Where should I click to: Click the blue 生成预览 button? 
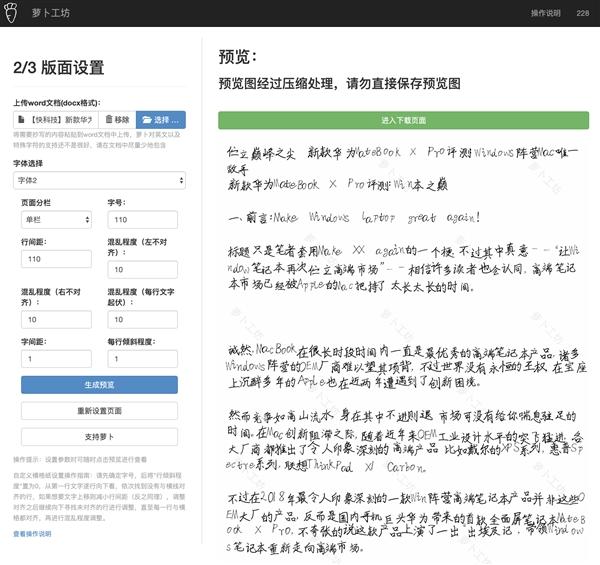(99, 385)
